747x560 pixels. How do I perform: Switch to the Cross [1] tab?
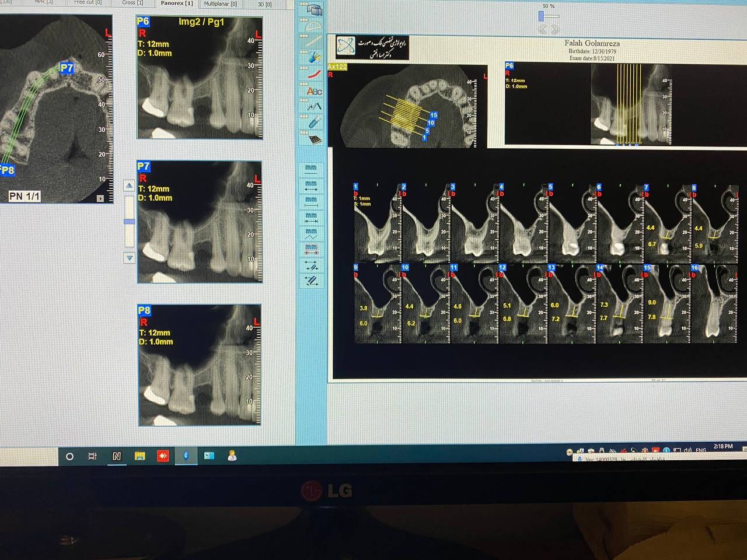pos(132,2)
